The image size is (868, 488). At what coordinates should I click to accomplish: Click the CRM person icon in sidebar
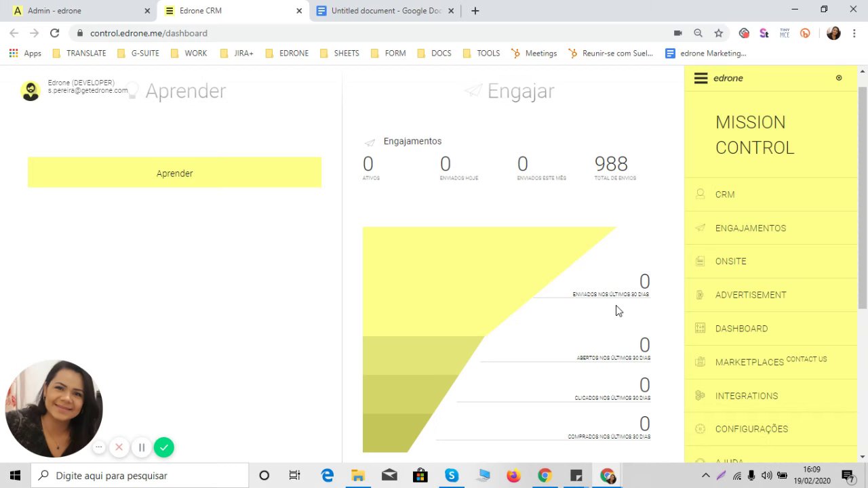tap(701, 195)
